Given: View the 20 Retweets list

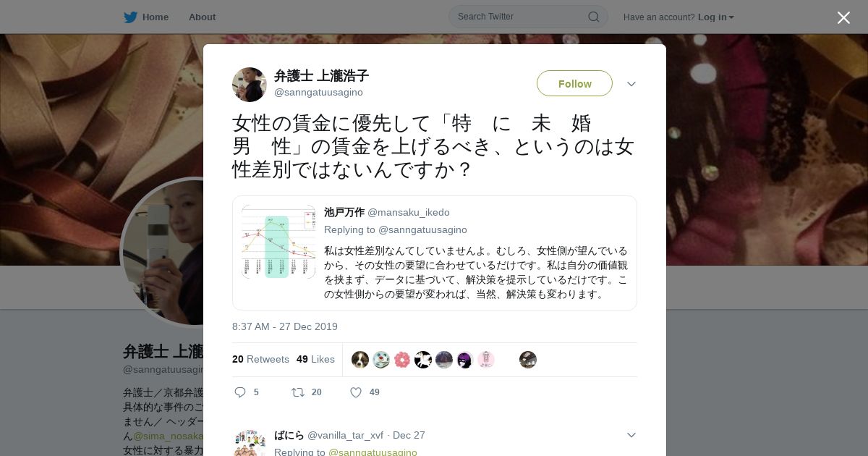Looking at the screenshot, I should (x=260, y=359).
